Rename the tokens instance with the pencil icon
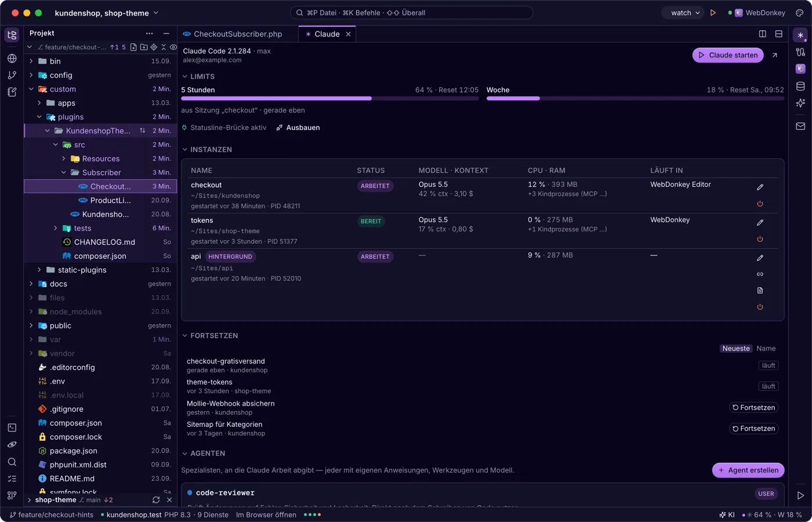Image resolution: width=812 pixels, height=522 pixels. (x=760, y=222)
